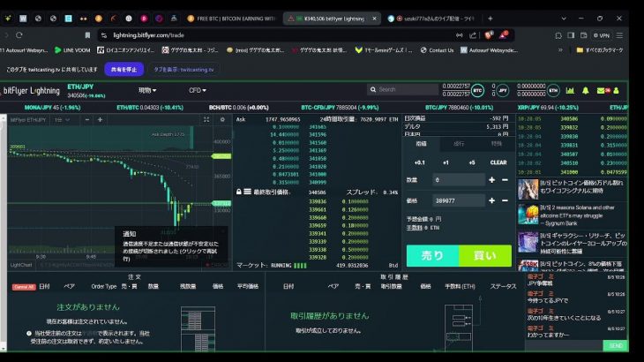Expand the hidden bookmarks overflow chevron
The image size is (644, 362).
pos(560,50)
